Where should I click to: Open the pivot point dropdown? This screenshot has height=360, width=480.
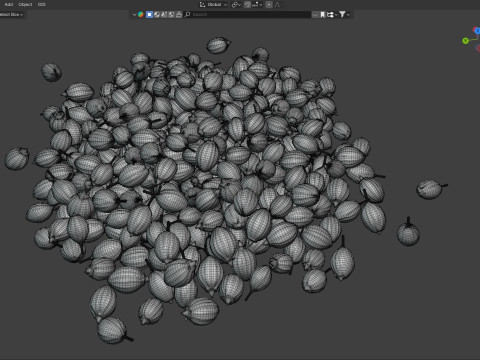[236, 4]
